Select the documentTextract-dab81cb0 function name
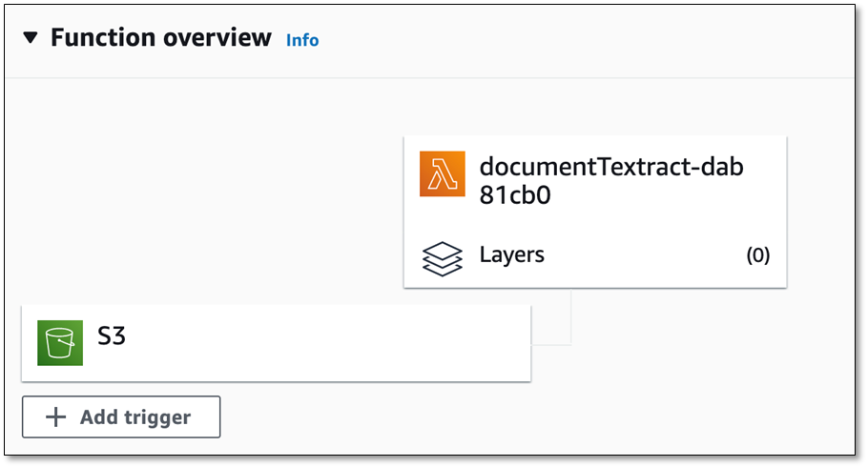 pos(611,181)
